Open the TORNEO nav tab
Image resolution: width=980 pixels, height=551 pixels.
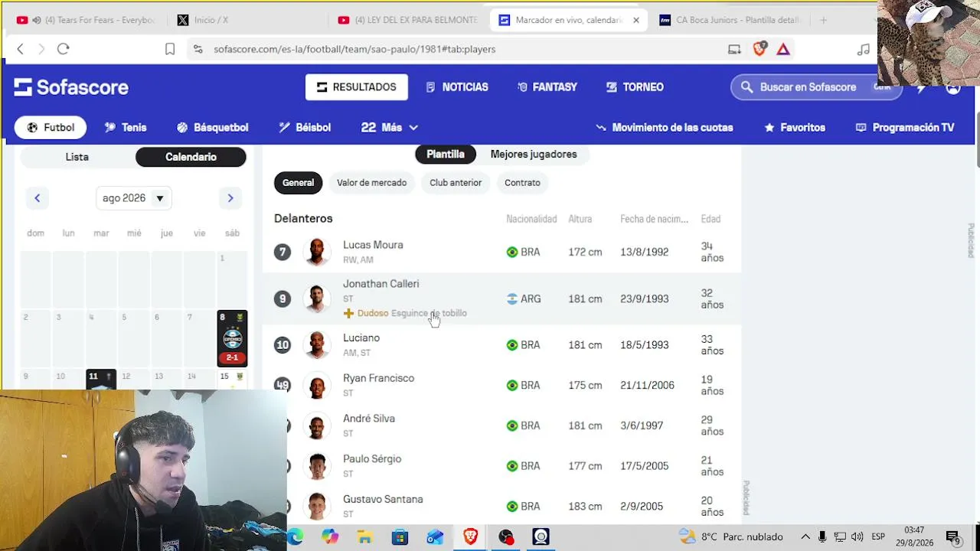(635, 87)
